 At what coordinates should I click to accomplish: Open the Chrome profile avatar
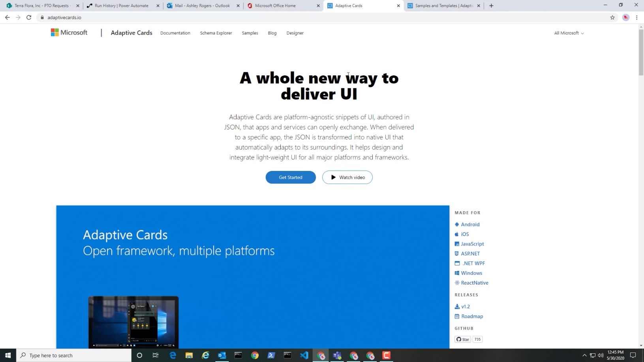626,17
